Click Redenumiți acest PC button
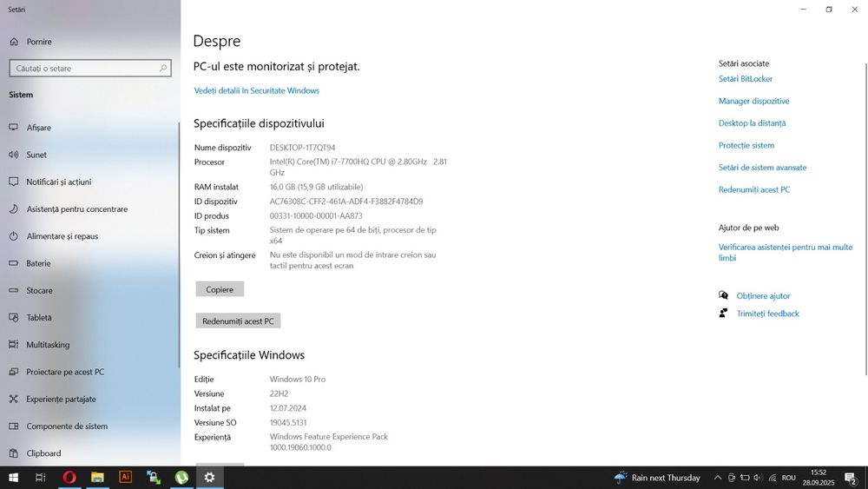 click(238, 320)
